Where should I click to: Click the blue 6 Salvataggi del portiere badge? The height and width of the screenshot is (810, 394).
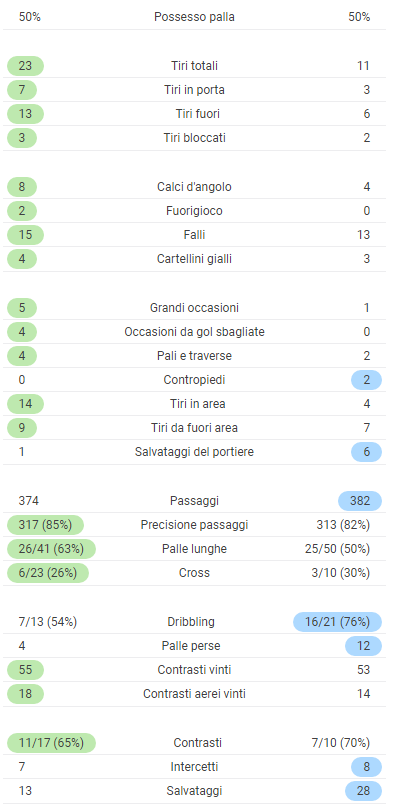click(x=367, y=452)
